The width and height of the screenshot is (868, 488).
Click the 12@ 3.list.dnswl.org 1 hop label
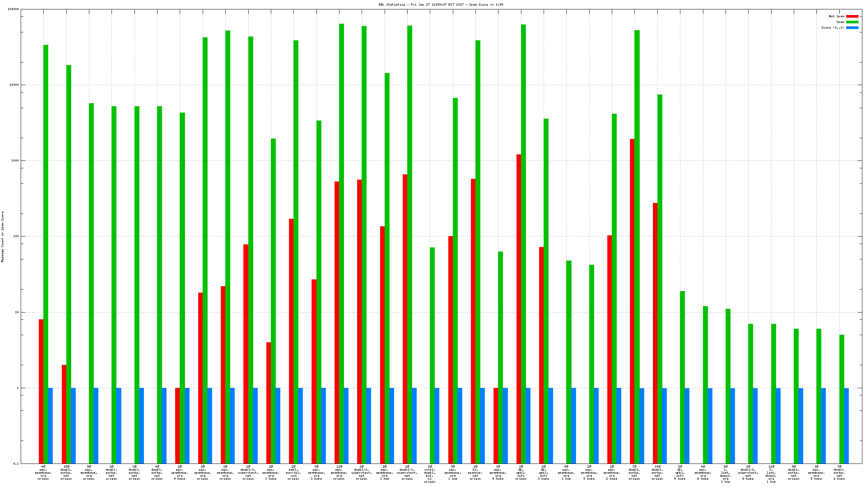[771, 474]
